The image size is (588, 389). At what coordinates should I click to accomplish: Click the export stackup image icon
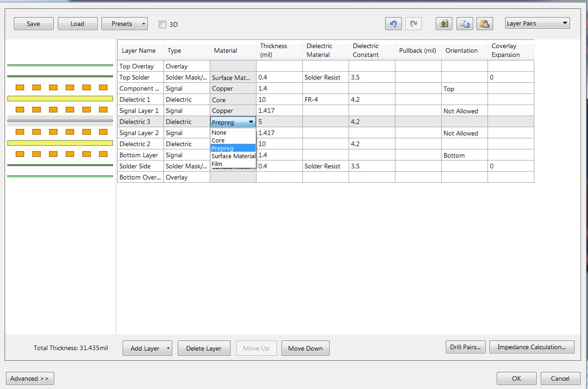(444, 24)
